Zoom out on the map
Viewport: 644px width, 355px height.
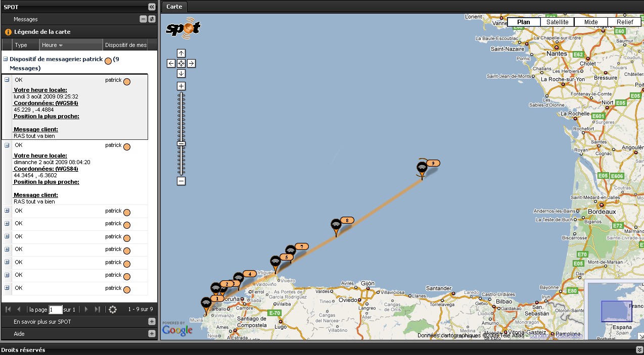click(x=181, y=181)
